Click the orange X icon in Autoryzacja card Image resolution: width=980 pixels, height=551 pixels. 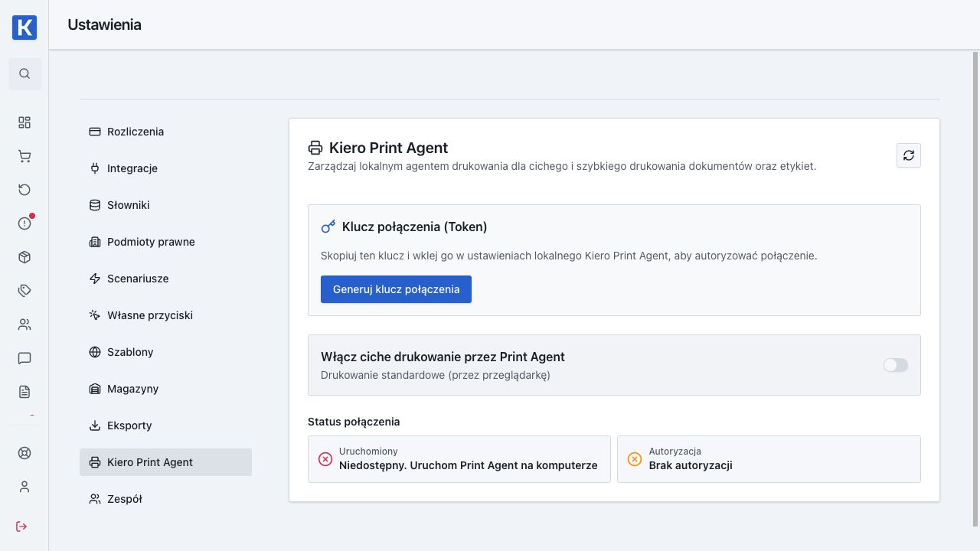(635, 459)
